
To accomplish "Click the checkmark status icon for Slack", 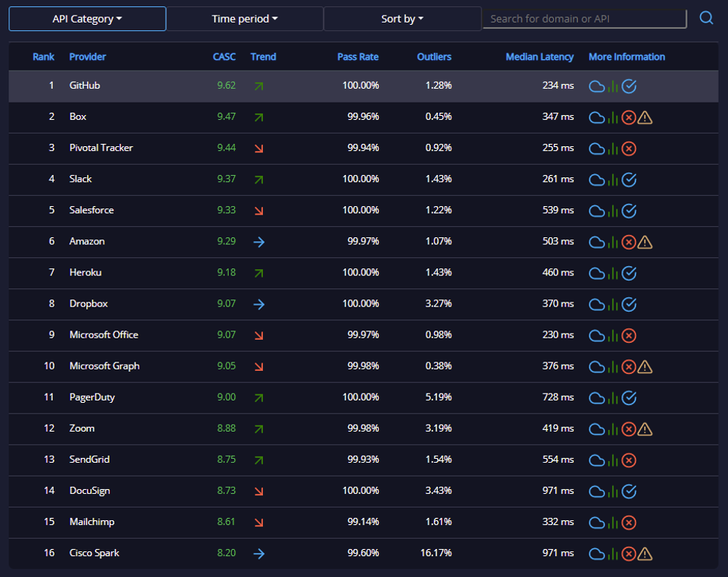I will point(628,180).
